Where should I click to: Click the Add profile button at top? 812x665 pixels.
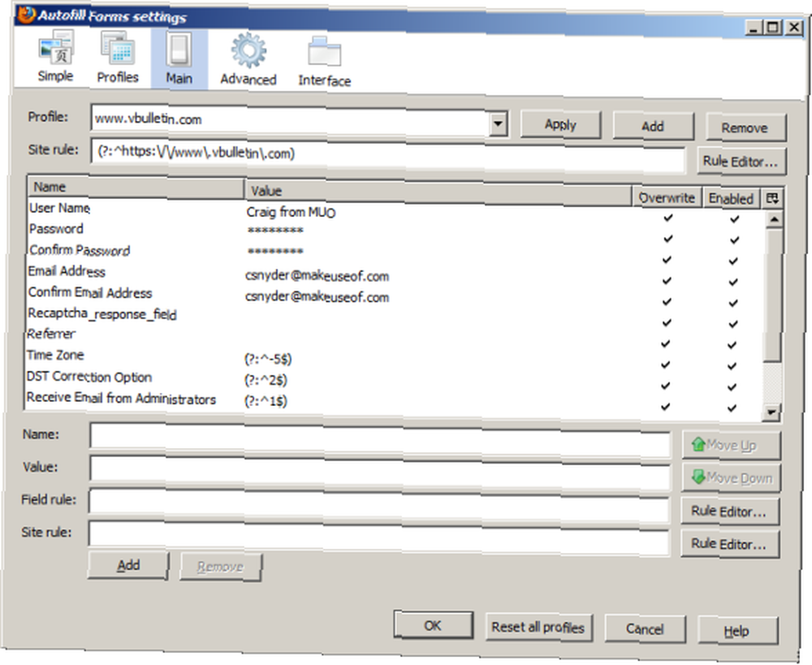point(653,127)
